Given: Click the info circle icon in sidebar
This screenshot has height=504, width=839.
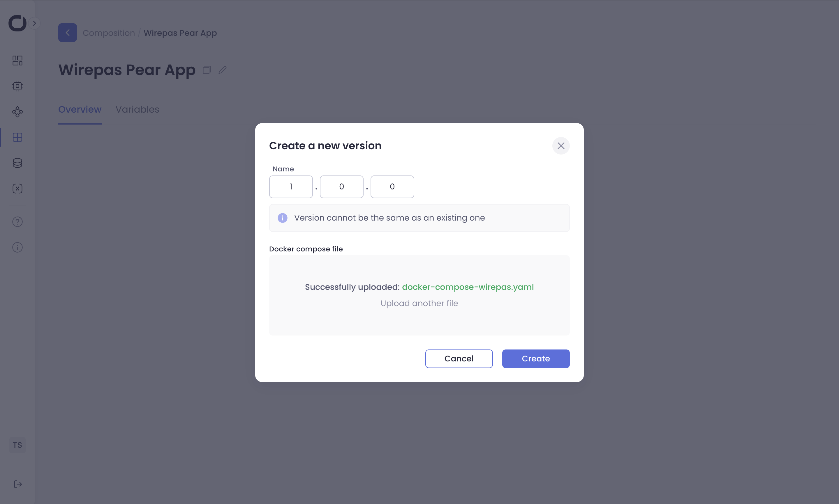Looking at the screenshot, I should 17,247.
